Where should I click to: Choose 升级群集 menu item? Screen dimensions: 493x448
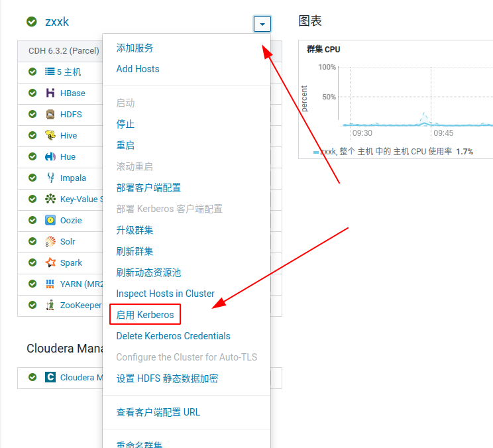(135, 230)
